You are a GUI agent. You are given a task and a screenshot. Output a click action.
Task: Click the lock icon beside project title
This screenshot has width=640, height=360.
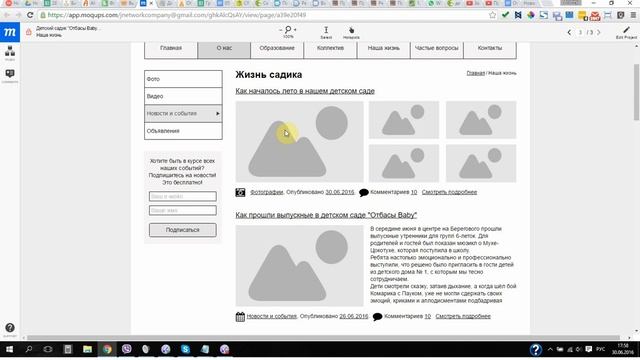(x=29, y=32)
